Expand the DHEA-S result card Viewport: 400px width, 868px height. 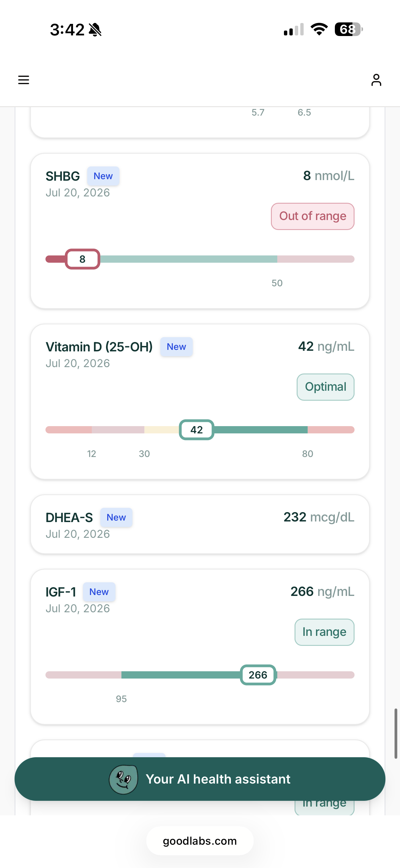pyautogui.click(x=200, y=524)
